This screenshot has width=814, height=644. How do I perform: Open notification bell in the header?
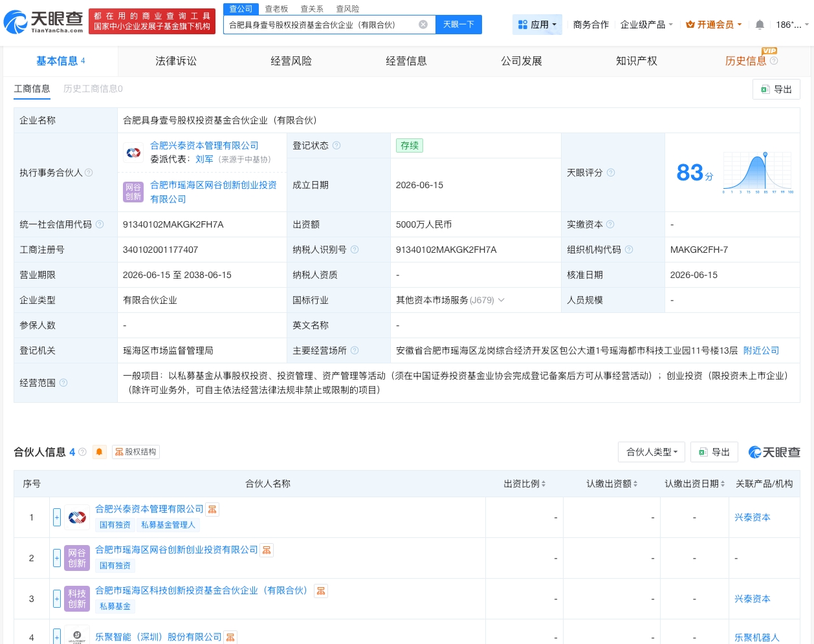760,25
